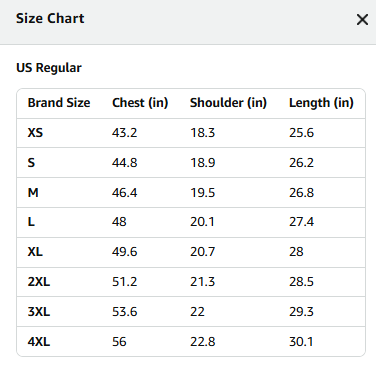376x370 pixels.
Task: Click the 53.6 chest value
Action: point(124,312)
